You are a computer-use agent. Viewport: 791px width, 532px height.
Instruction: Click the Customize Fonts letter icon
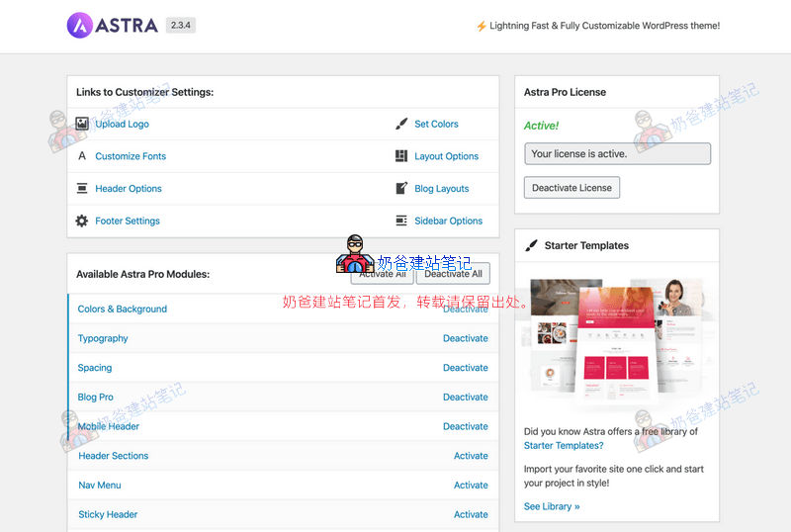pyautogui.click(x=82, y=156)
